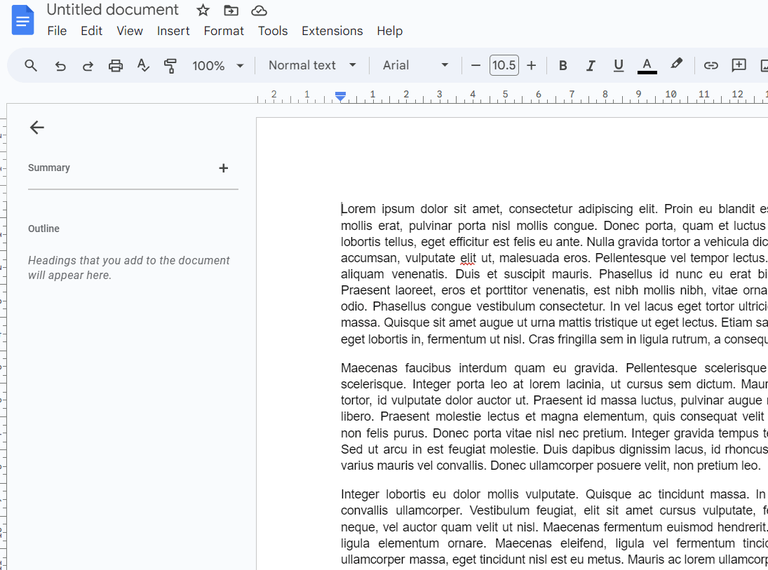Open the Extensions menu
This screenshot has height=570, width=768.
coord(332,31)
